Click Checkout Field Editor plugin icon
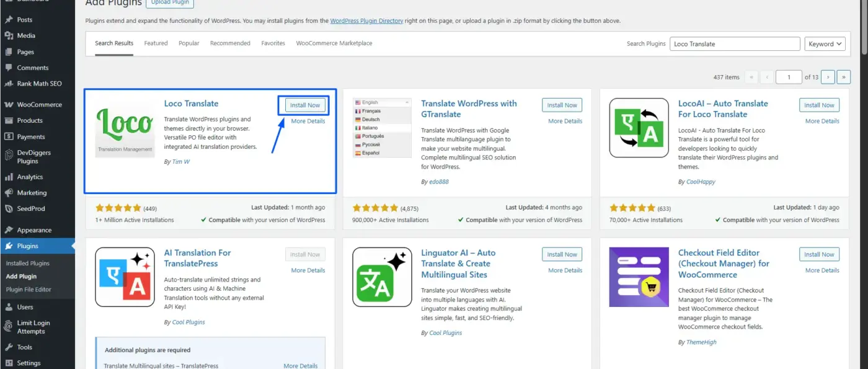This screenshot has width=868, height=369. (639, 277)
